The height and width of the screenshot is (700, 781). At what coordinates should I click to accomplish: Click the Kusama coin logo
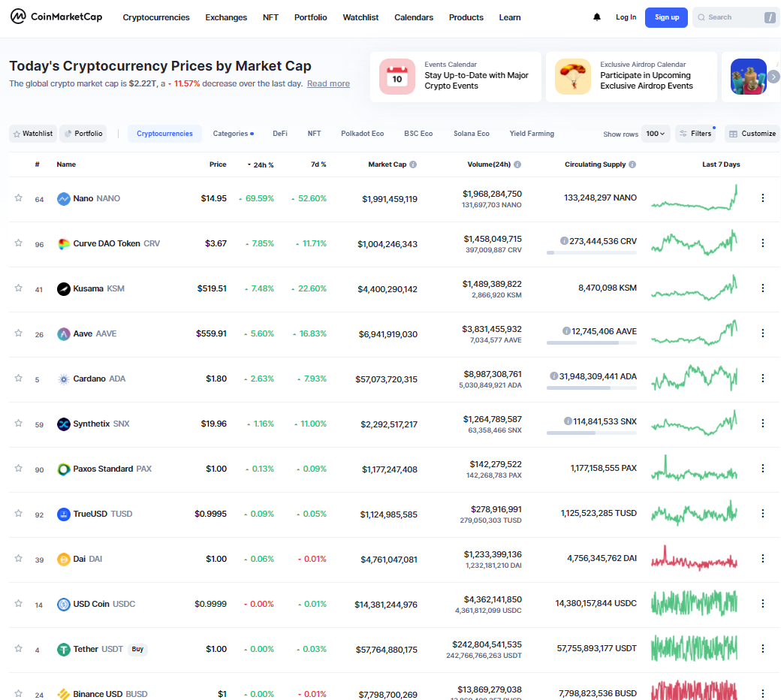(x=64, y=289)
